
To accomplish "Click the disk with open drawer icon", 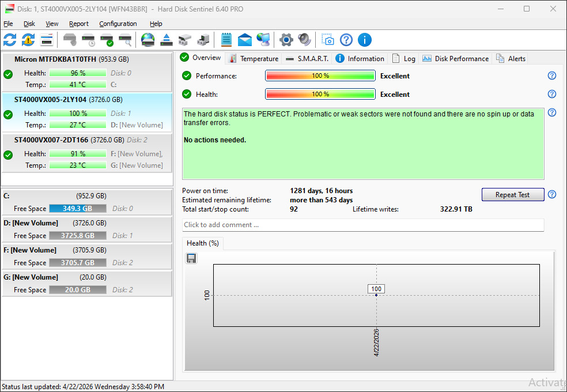I will tap(185, 40).
